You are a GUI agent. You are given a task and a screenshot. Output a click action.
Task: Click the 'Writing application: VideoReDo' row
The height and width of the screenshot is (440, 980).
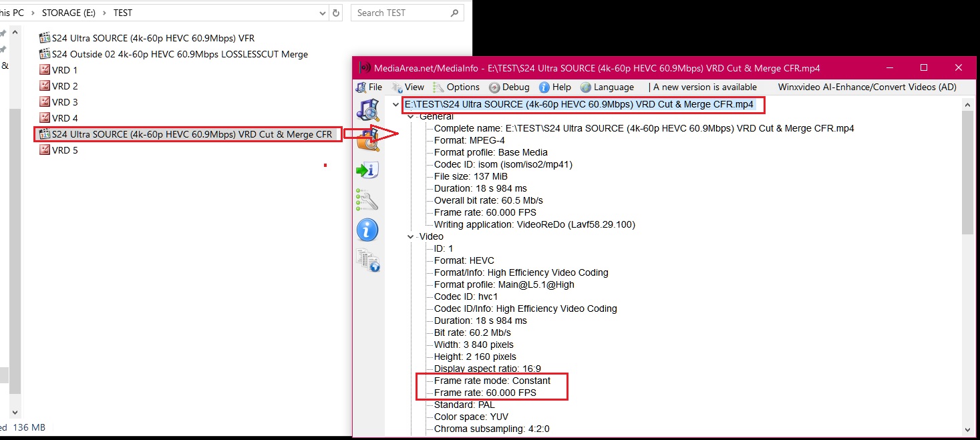pos(534,224)
